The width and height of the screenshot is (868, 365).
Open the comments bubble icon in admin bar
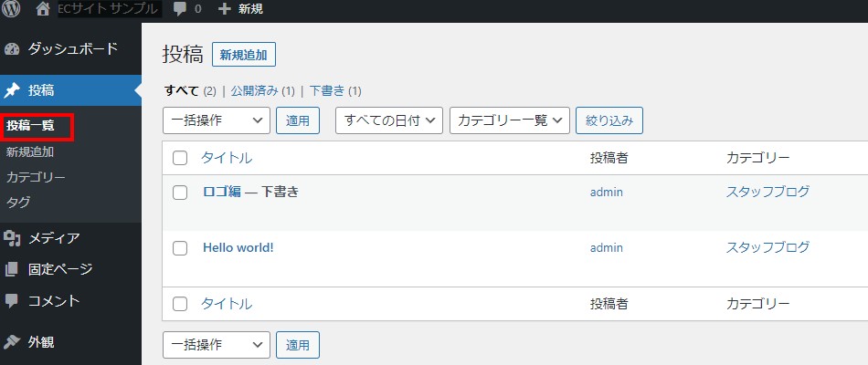tap(180, 10)
